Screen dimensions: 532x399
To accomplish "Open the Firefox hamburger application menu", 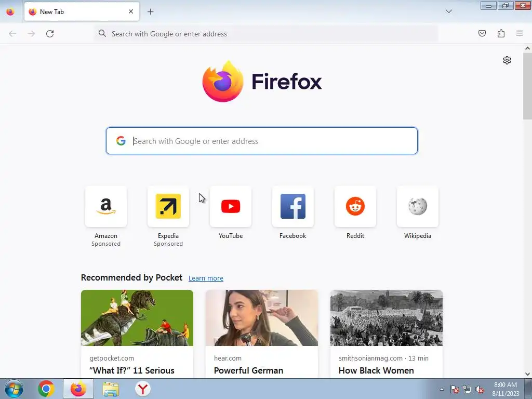I will tap(520, 33).
